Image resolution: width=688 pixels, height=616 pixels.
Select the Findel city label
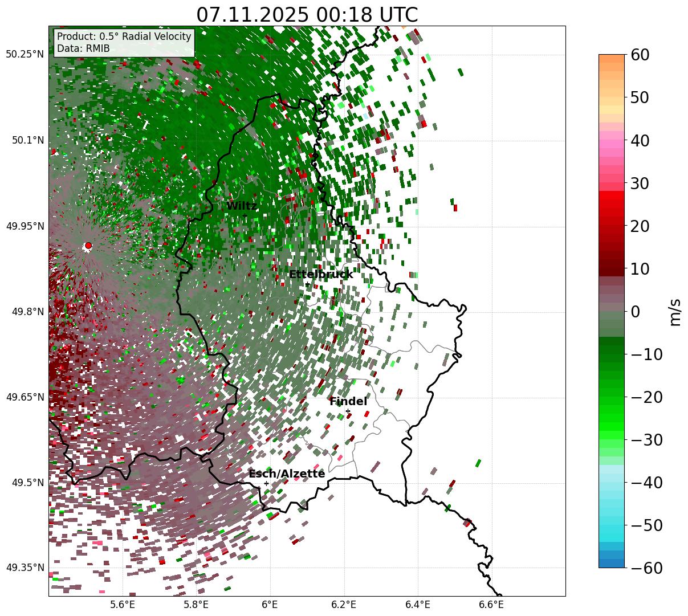348,402
